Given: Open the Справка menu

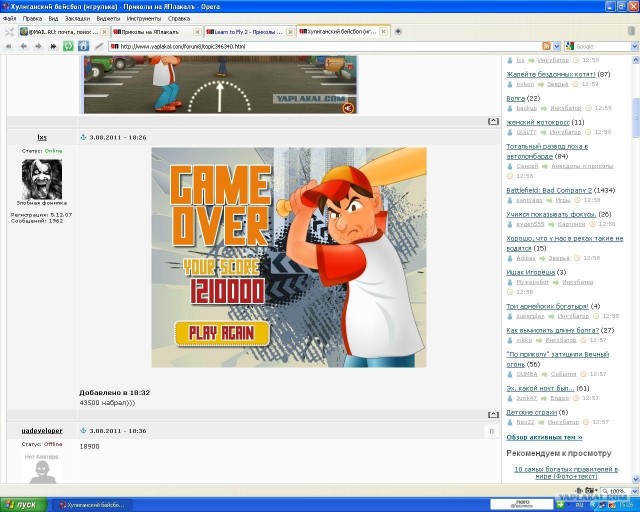Looking at the screenshot, I should coord(179,18).
